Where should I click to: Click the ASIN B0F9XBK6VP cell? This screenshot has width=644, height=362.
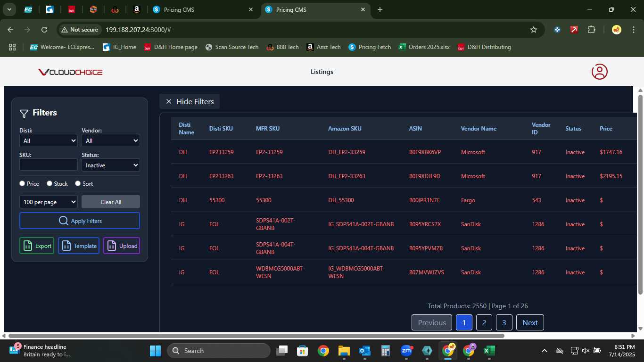(425, 152)
